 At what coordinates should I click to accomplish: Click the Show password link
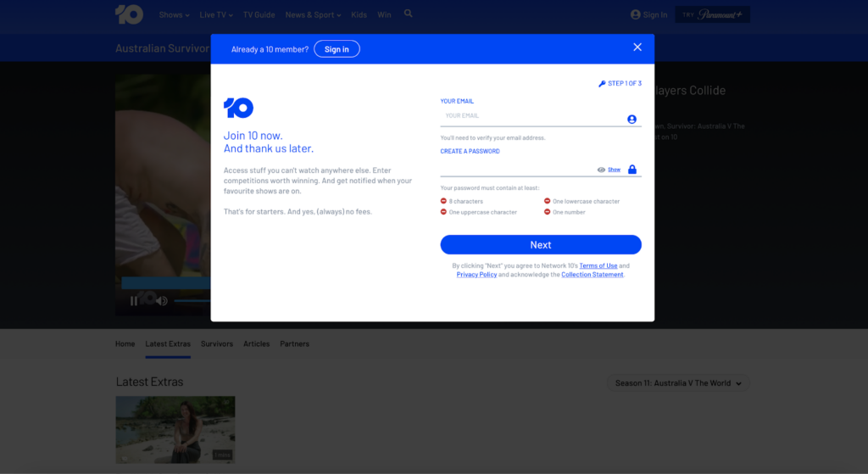[x=614, y=170]
